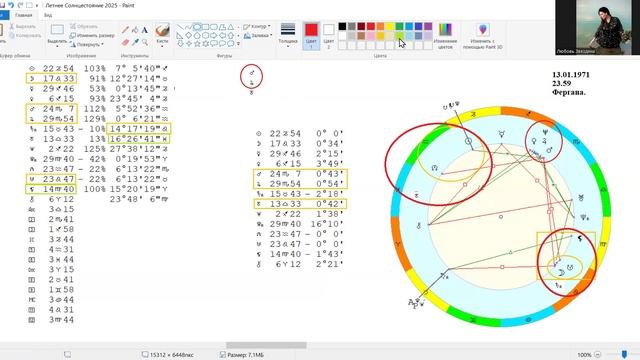Screen dimensions: 640x360
Task: Choose the Down arrow shape
Action: 180,44
